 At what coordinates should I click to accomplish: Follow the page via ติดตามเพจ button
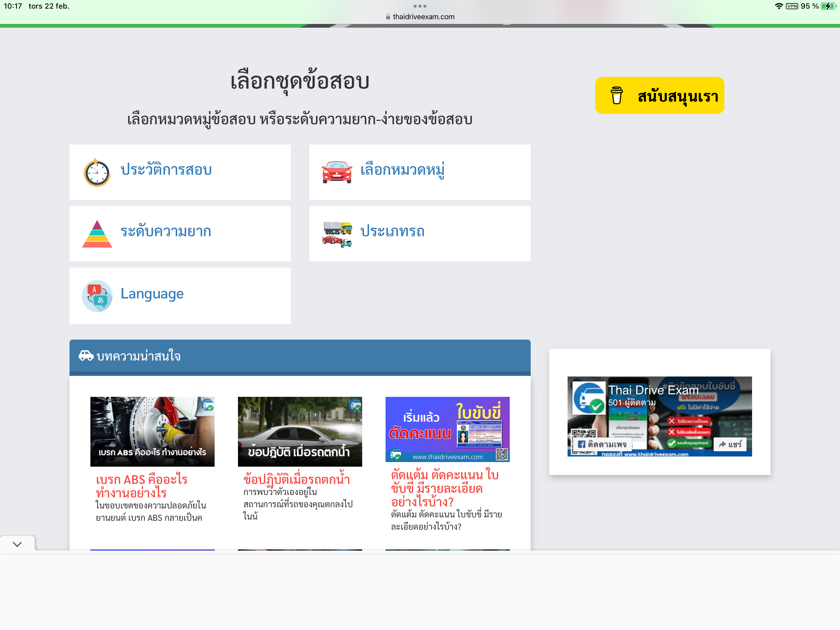pyautogui.click(x=602, y=444)
